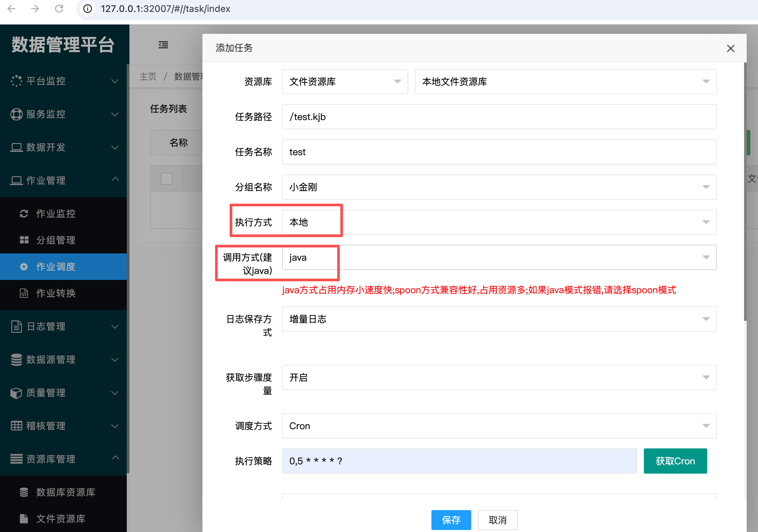The width and height of the screenshot is (758, 532).
Task: Select the 作业监控 refresh icon
Action: tap(24, 214)
